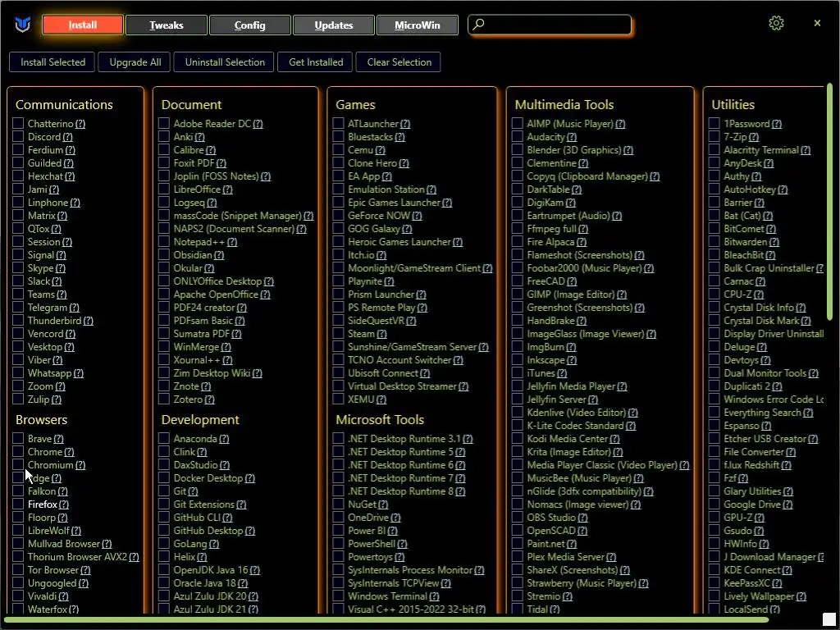Open the (?) info link beside Notepad++
Screen dimensions: 840x630
pos(232,242)
